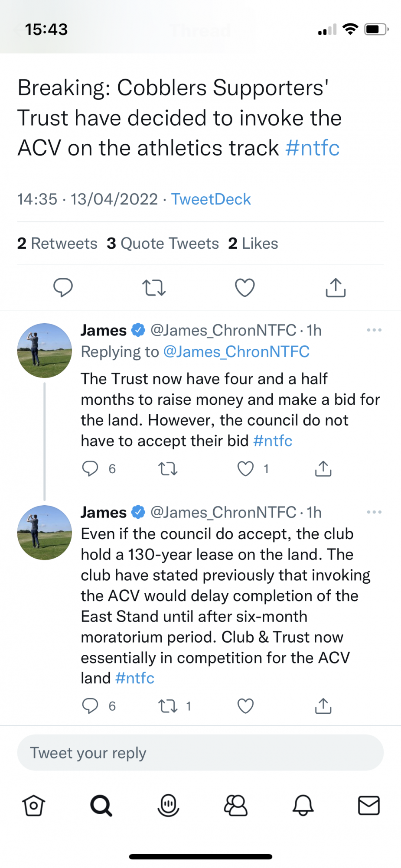Open the Spaces microphone tab
Screen dimensions: 401x868
click(x=168, y=806)
